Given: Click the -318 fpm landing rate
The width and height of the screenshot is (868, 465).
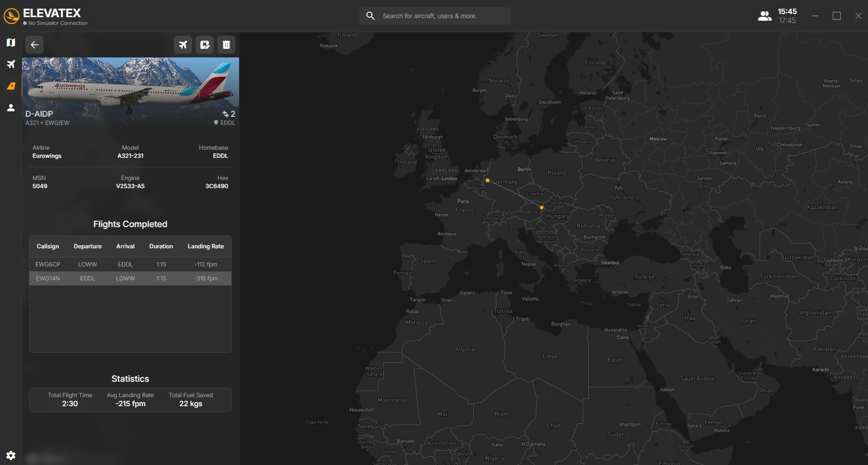Looking at the screenshot, I should 206,279.
